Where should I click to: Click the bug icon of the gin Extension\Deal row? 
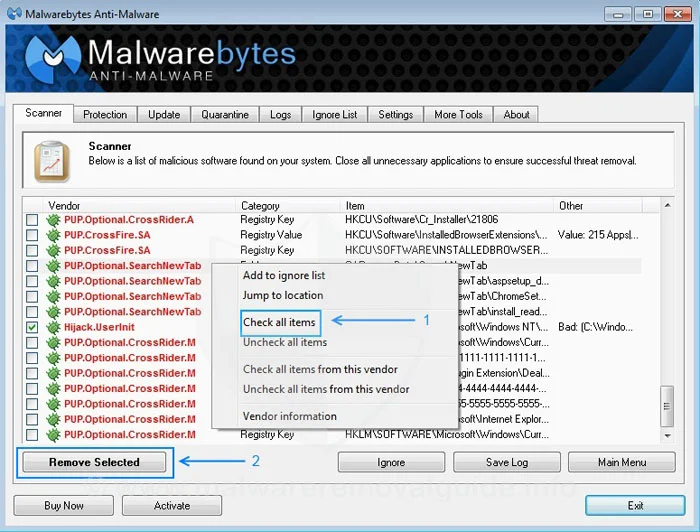(x=53, y=373)
